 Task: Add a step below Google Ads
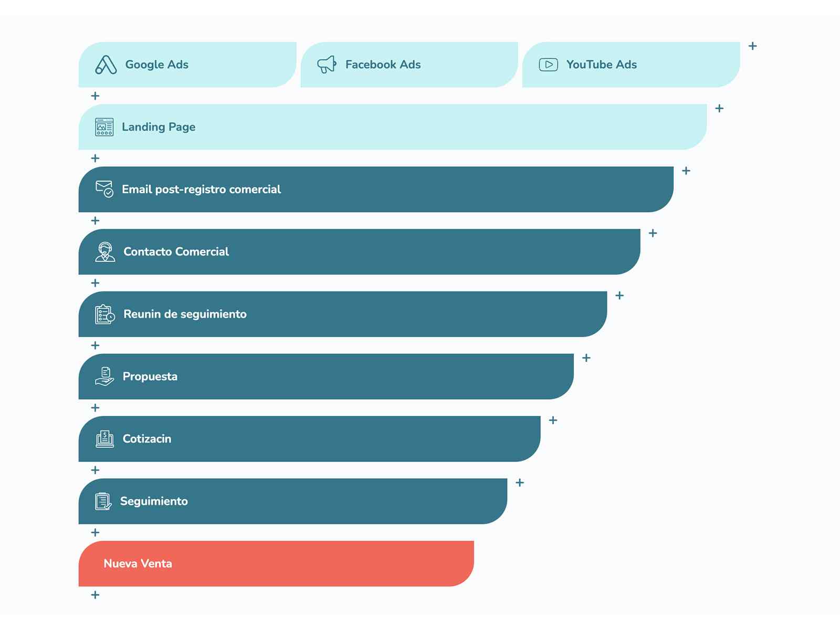tap(95, 96)
